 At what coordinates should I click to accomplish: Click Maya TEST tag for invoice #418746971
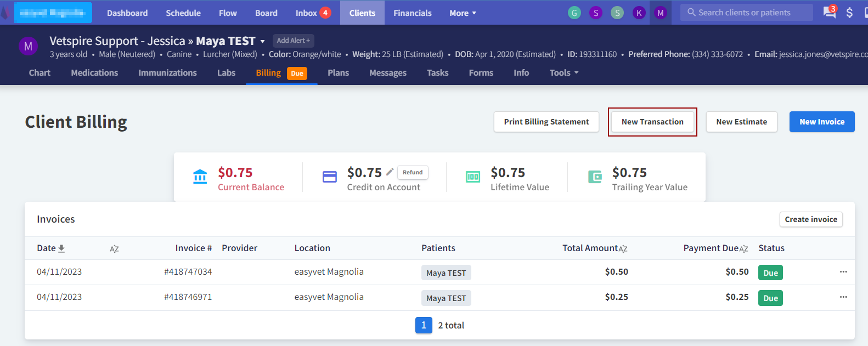446,298
